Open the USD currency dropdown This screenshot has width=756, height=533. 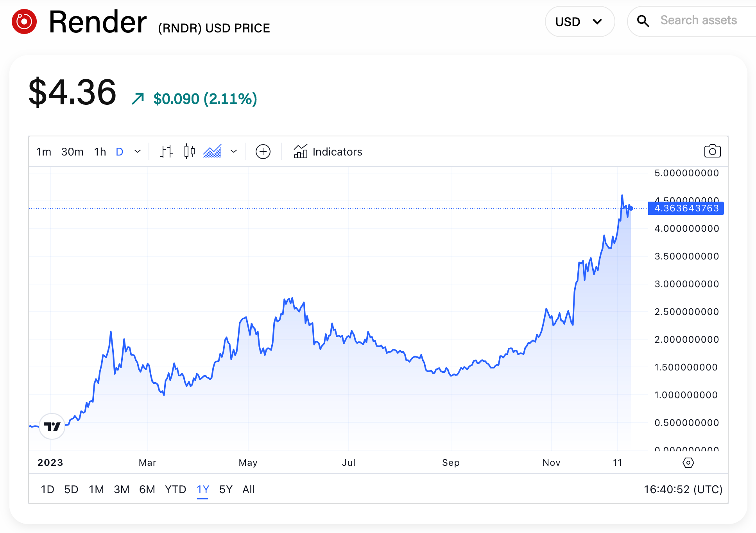pos(579,21)
